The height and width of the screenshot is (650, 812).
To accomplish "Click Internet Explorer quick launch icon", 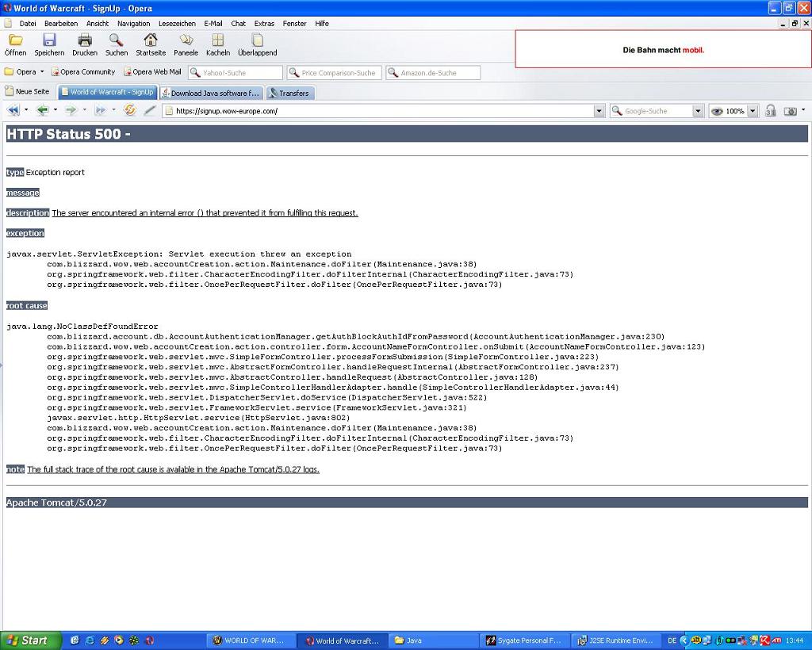I will point(90,640).
